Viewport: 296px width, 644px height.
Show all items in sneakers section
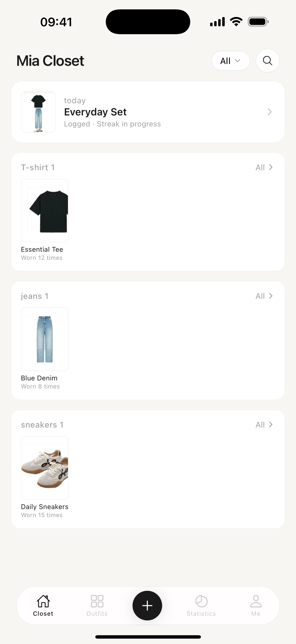coord(264,424)
